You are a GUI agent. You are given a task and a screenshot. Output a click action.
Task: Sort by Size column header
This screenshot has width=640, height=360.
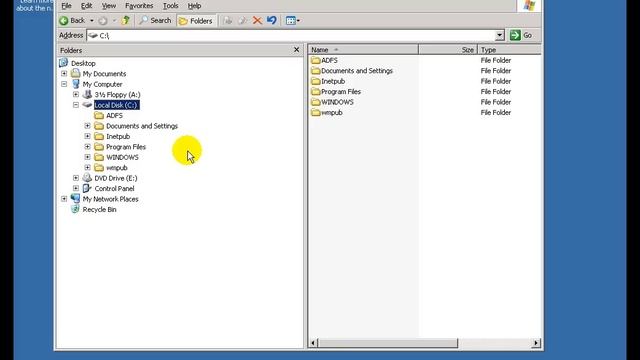(x=448, y=50)
